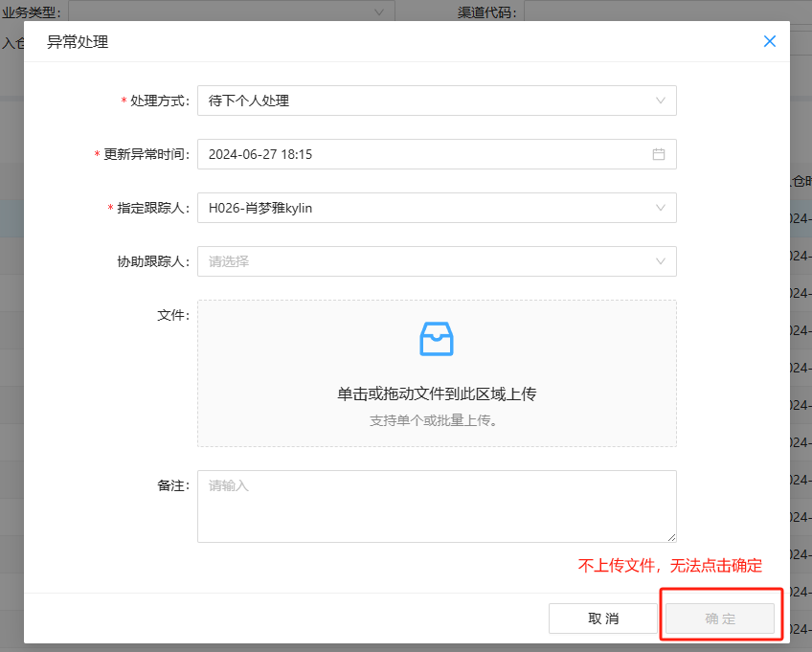
Task: Click the 支持单个或批量上传 hint text
Action: (x=437, y=420)
